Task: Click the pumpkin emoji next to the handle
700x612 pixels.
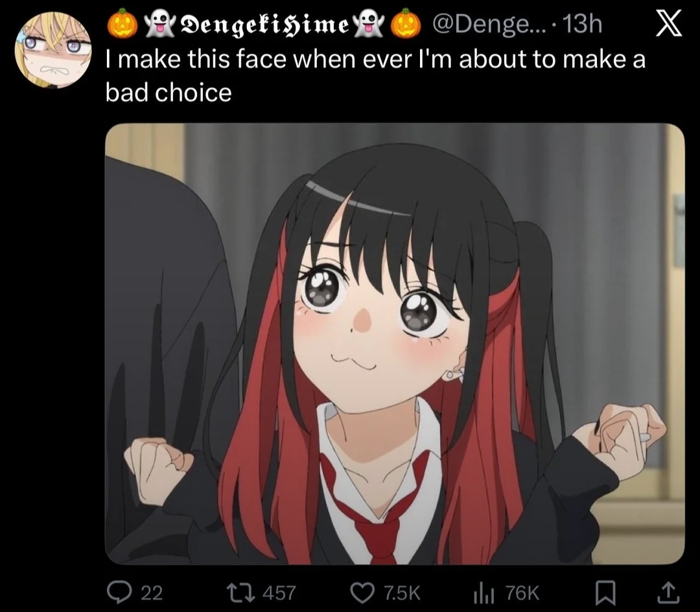Action: pos(406,24)
